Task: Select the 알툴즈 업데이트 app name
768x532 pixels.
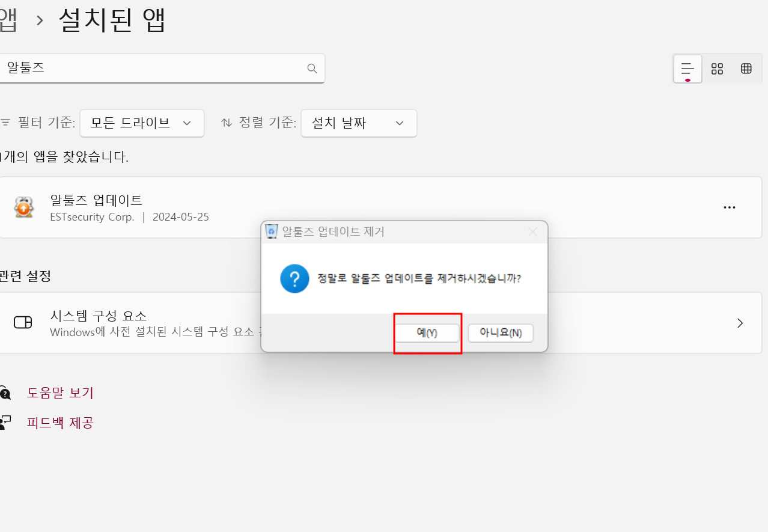Action: (x=96, y=200)
